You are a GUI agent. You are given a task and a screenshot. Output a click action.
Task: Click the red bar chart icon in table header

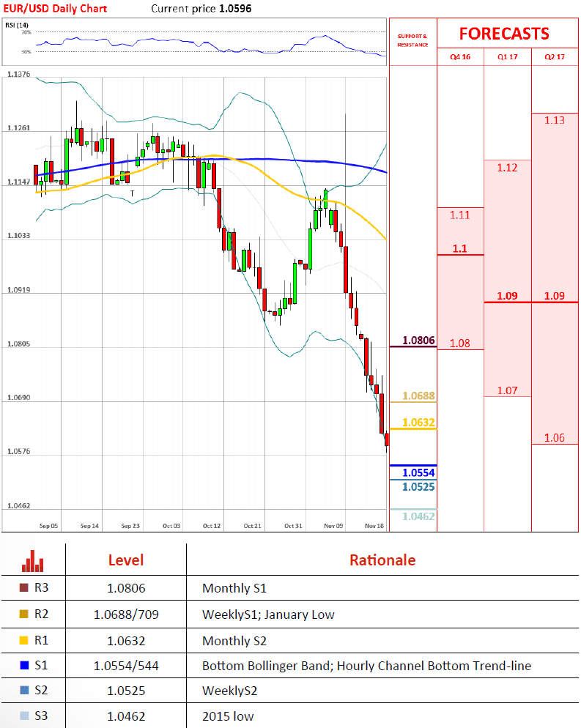[x=32, y=561]
